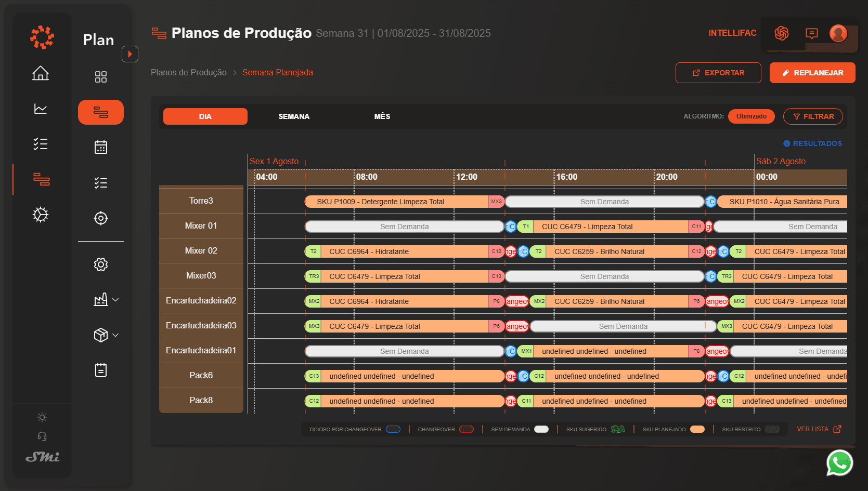Open the WhatsApp chat button
This screenshot has width=868, height=491.
tap(839, 462)
